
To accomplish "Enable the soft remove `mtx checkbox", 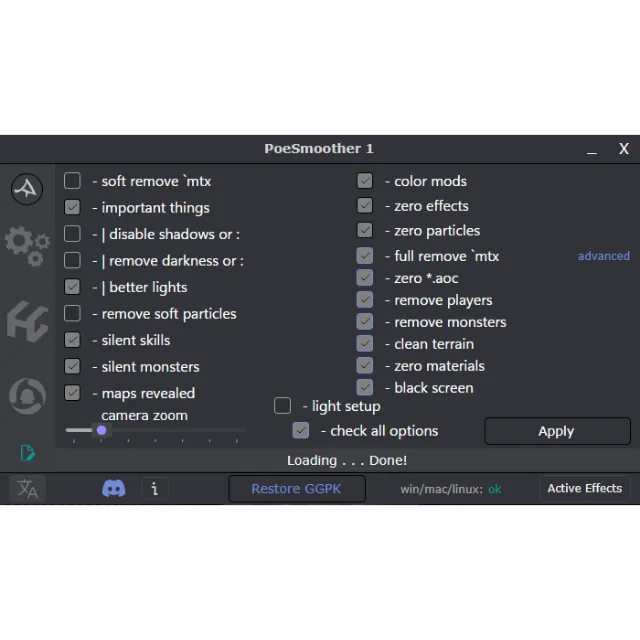I will (x=73, y=181).
